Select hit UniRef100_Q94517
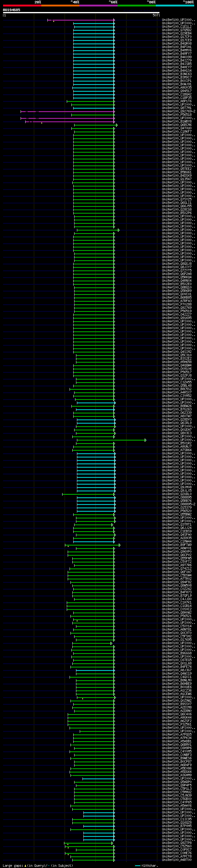The height and width of the screenshot is (868, 197). click(177, 91)
